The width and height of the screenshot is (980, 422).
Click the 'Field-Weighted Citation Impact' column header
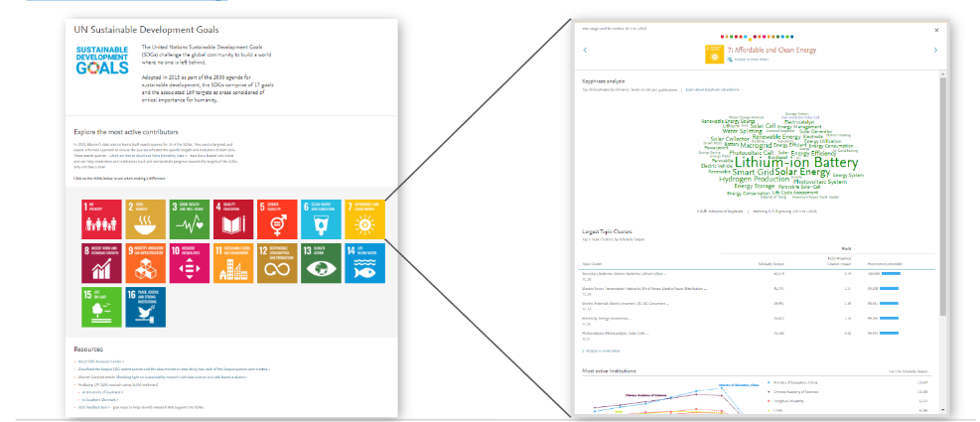839,261
